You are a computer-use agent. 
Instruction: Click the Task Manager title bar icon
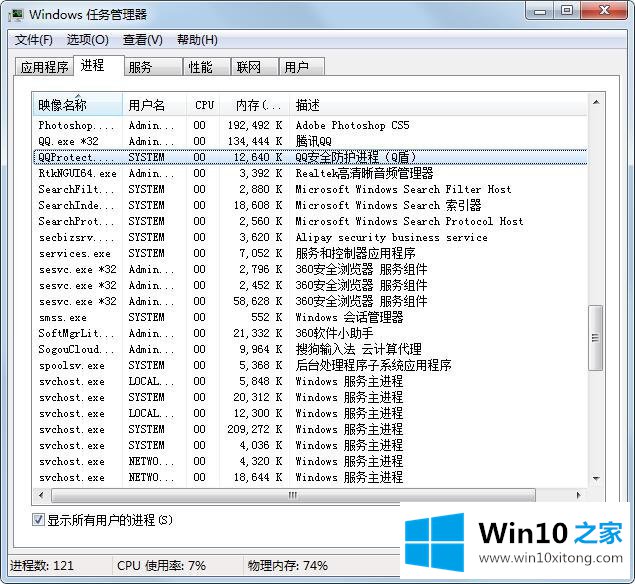pos(16,15)
